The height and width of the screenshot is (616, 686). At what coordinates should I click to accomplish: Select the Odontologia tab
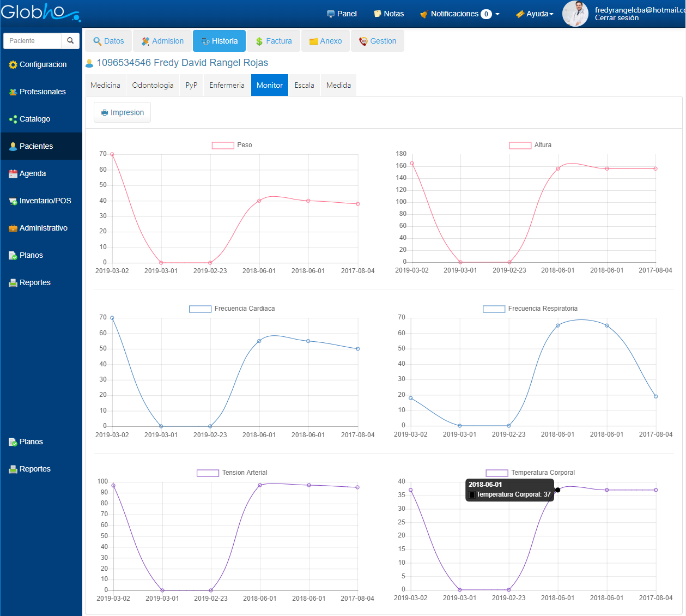pyautogui.click(x=153, y=86)
